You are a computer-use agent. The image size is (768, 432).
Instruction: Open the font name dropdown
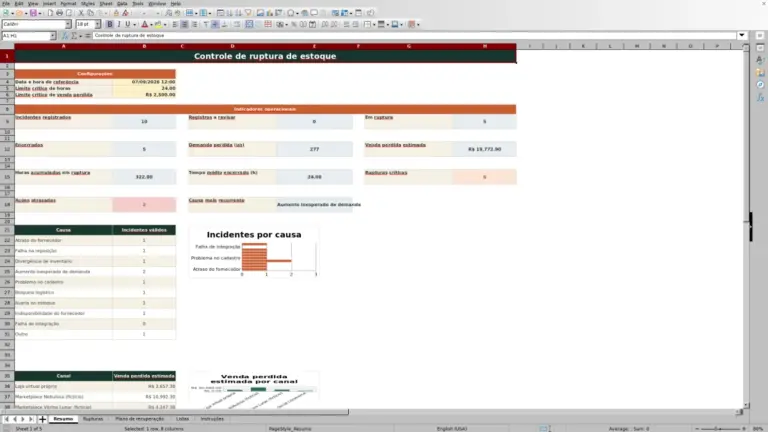pos(68,24)
